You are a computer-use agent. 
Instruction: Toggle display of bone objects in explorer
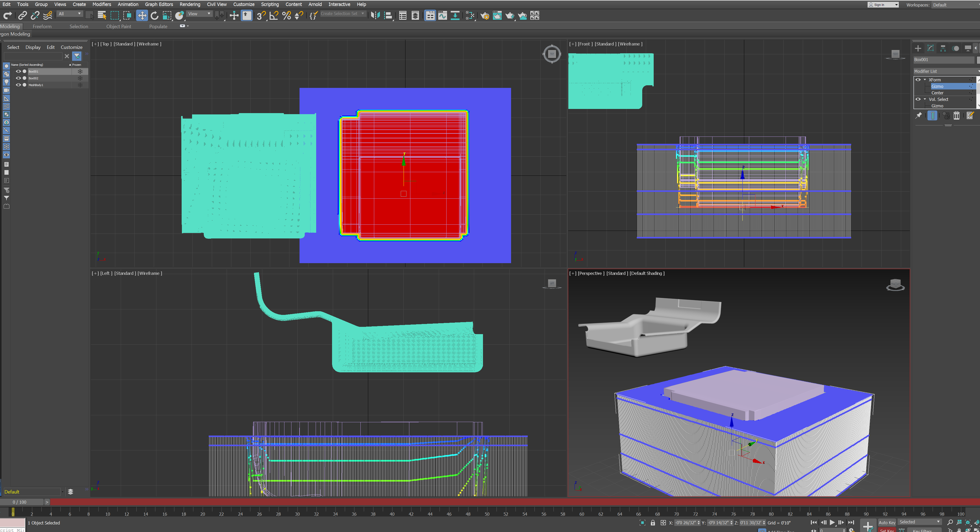[x=7, y=131]
